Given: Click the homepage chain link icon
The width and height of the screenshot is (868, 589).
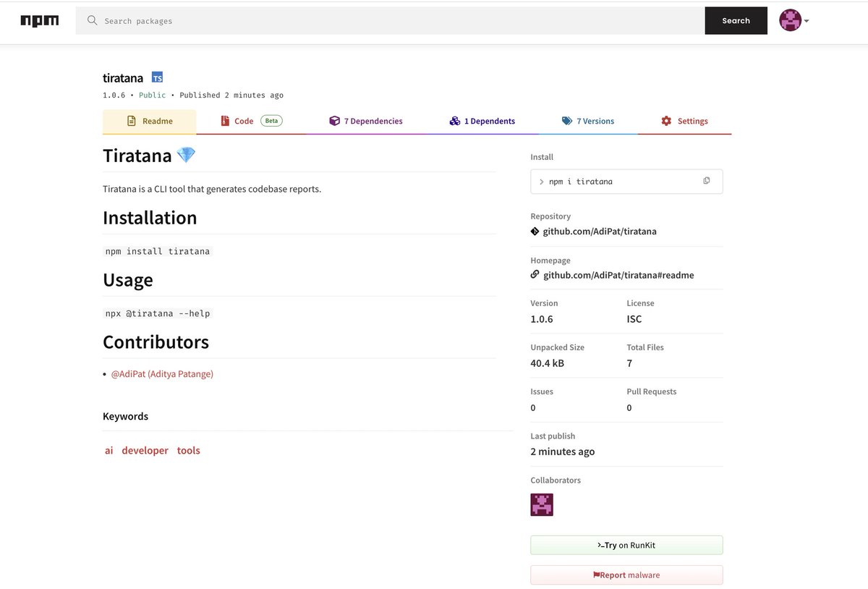Looking at the screenshot, I should pyautogui.click(x=535, y=274).
